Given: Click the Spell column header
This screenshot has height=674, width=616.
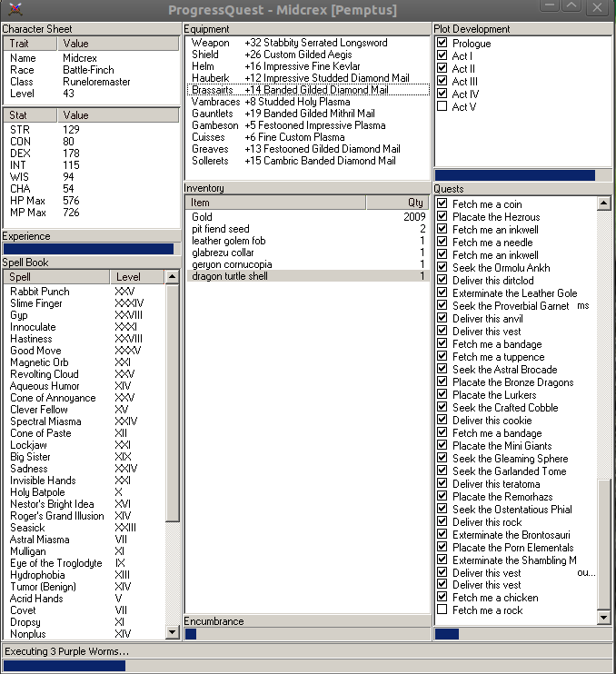Looking at the screenshot, I should pos(56,277).
